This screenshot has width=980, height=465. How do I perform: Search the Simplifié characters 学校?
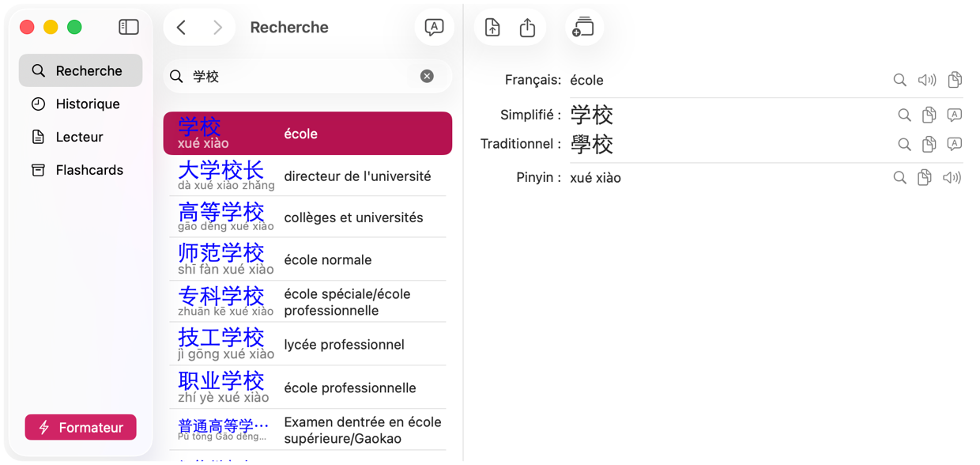tap(904, 115)
